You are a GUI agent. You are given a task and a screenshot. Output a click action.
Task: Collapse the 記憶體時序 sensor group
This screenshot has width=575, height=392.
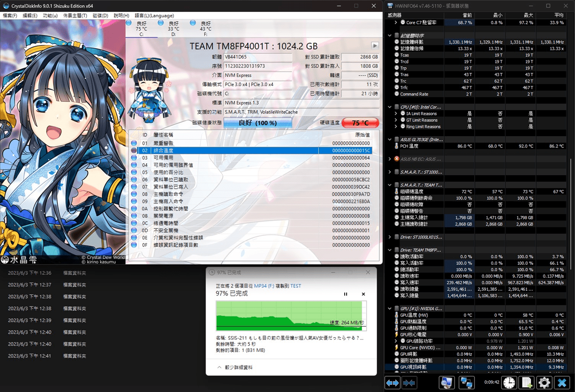pos(390,35)
